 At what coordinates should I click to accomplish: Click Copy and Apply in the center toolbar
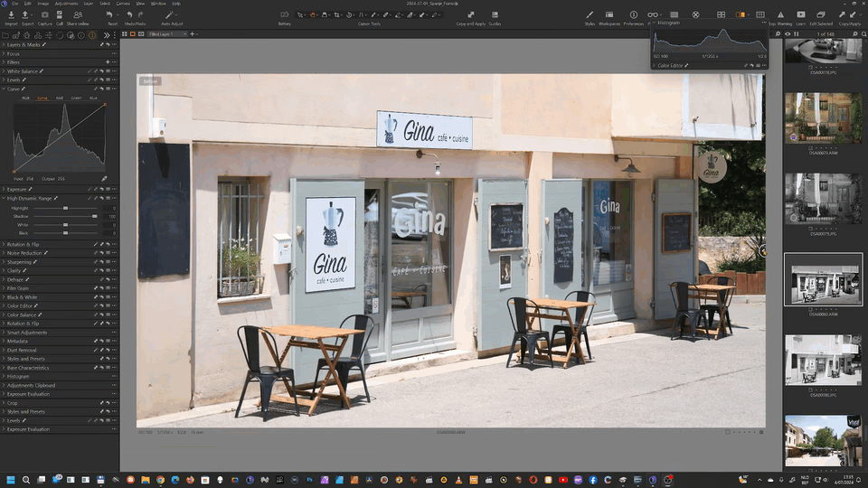pyautogui.click(x=470, y=15)
